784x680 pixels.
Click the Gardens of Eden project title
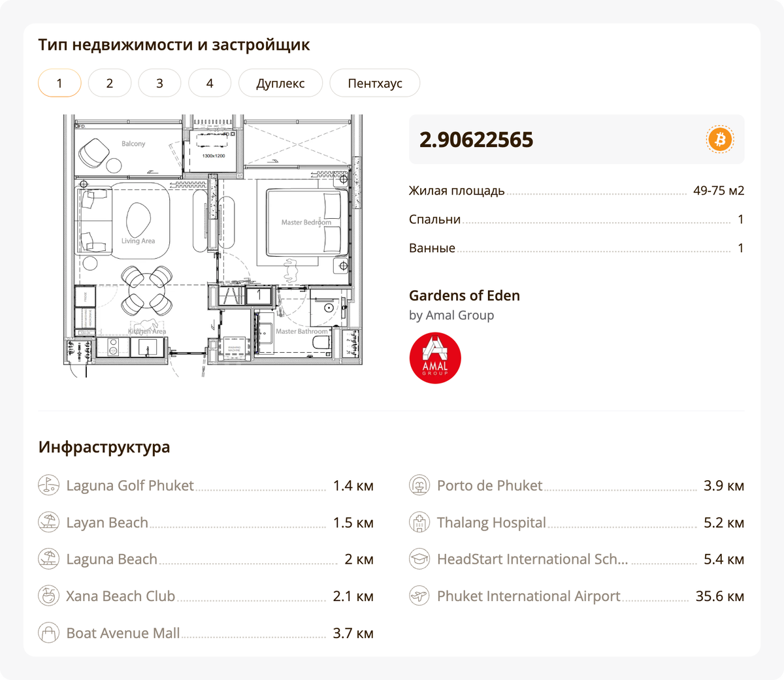coord(465,295)
